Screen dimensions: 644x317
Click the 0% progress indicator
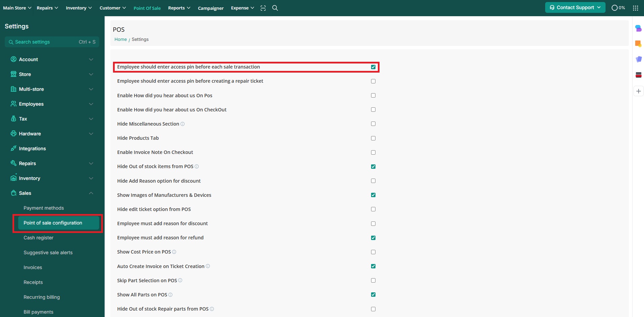618,8
